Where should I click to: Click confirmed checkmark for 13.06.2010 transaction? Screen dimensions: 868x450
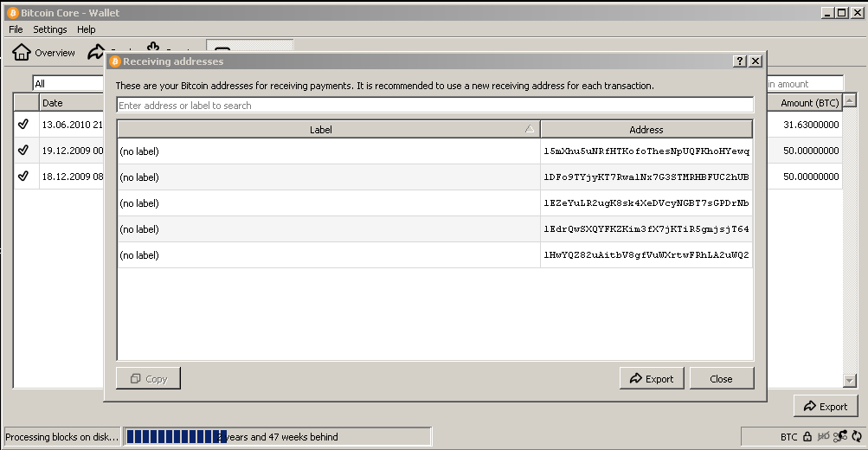[x=23, y=124]
